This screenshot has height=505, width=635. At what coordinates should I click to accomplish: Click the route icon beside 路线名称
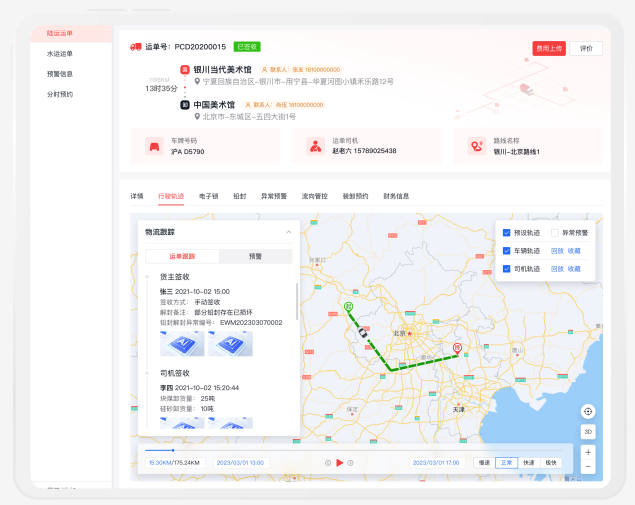(x=476, y=146)
